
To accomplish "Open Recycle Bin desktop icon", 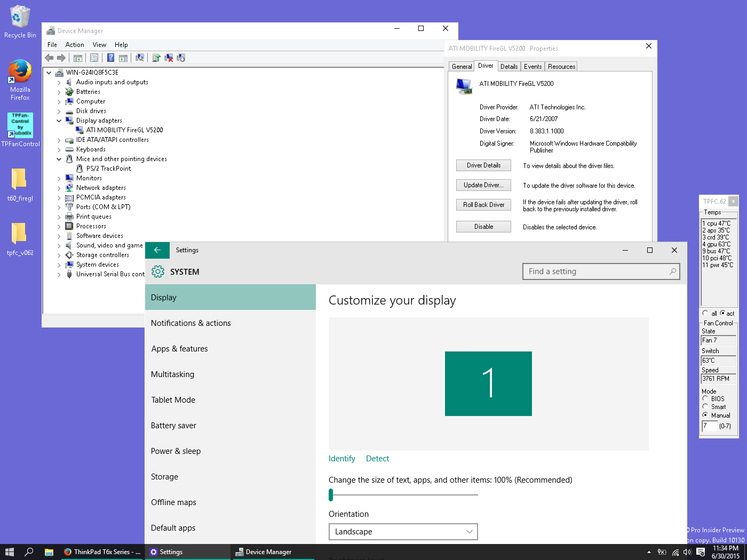I will (x=20, y=22).
